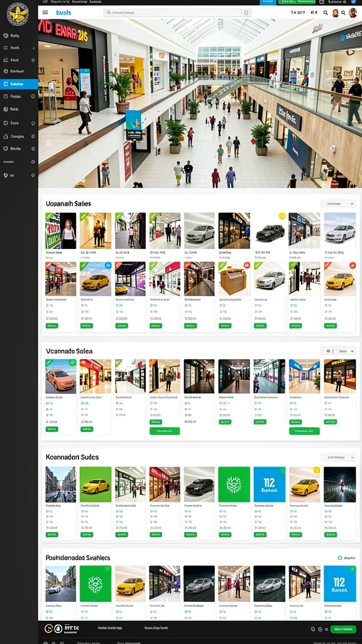This screenshot has height=644, width=362.
Task: Click the blue 112 tile under Koannadort Sudes
Action: (269, 484)
